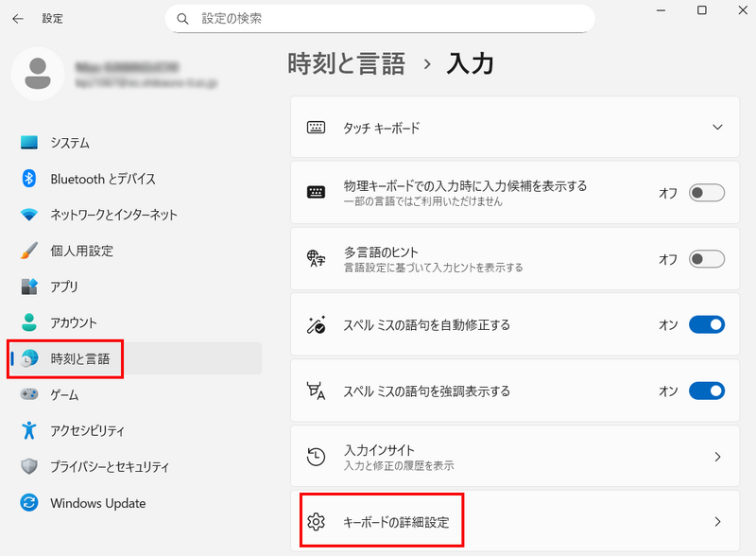Select 時刻と言語 in the sidebar
The height and width of the screenshot is (556, 756).
[x=79, y=358]
